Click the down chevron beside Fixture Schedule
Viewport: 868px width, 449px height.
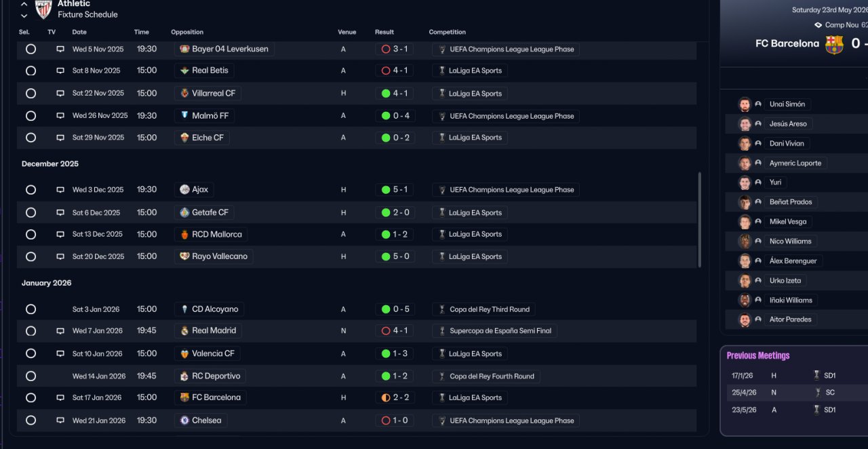(24, 15)
